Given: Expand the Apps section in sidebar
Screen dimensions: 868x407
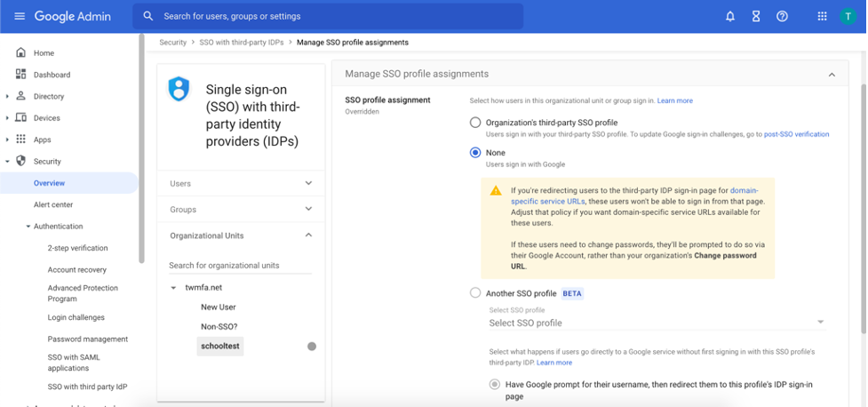Looking at the screenshot, I should 7,140.
